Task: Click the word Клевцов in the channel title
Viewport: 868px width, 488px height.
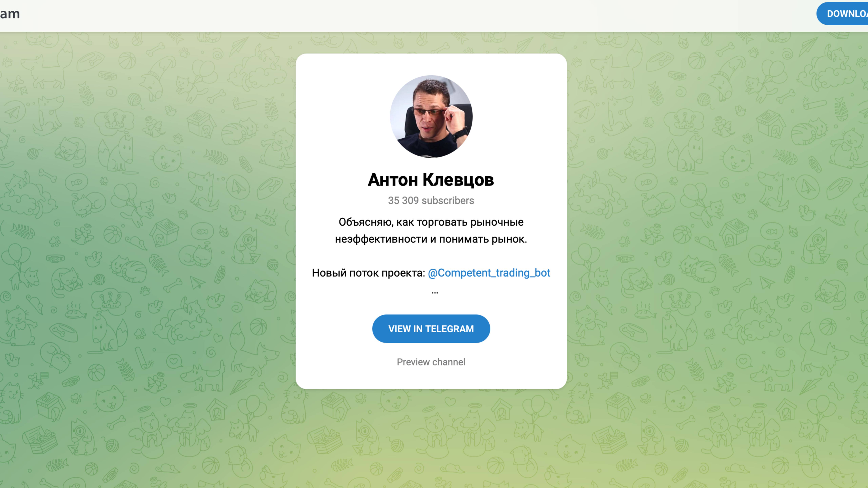Action: click(458, 179)
